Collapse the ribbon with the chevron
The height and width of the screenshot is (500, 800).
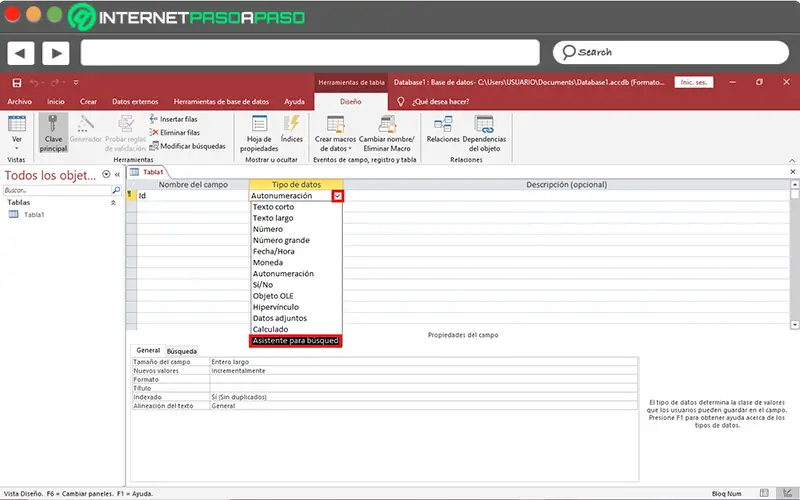pyautogui.click(x=792, y=160)
